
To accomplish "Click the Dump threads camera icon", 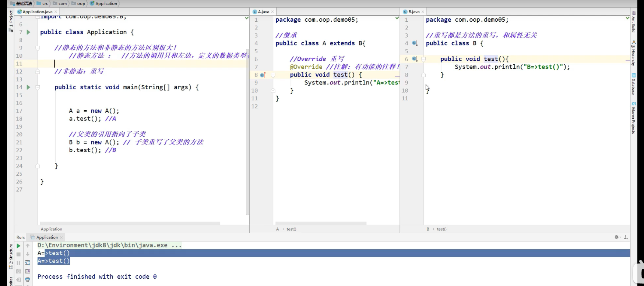I will pos(18,271).
